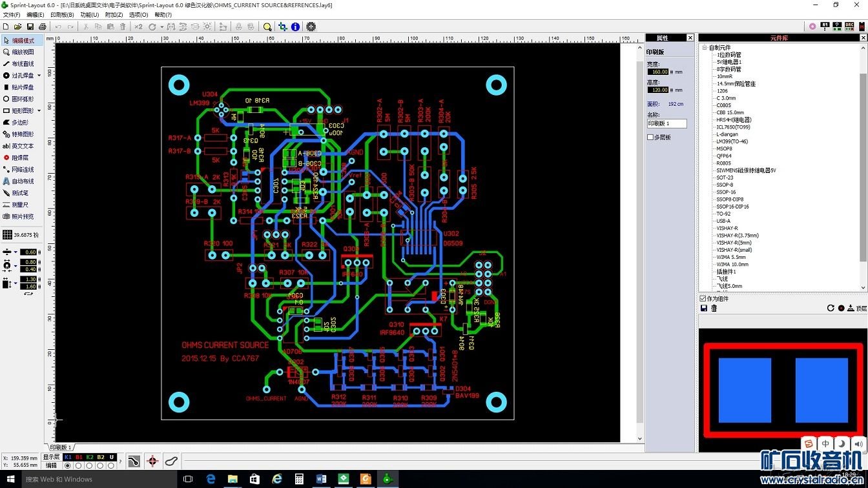Viewport: 868px width, 488px height.
Task: Select the 编辑模式 edit mode tool
Action: (22, 41)
